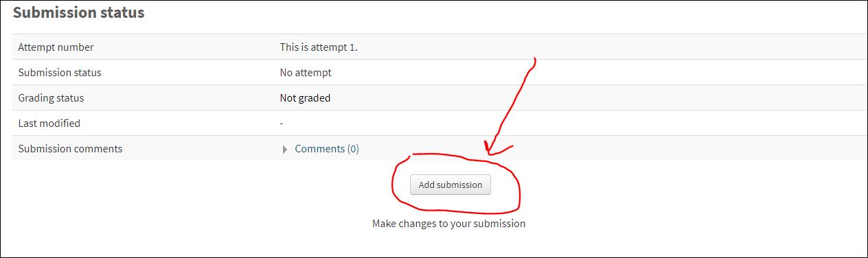Select the Submission status page heading
Viewport: 868px width, 258px height.
click(79, 12)
